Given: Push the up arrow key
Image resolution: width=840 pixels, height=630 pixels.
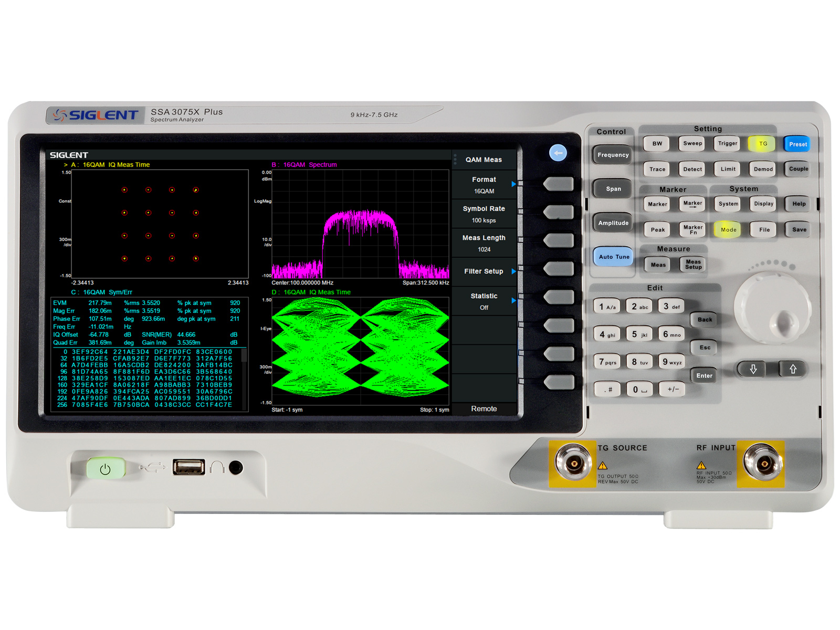Looking at the screenshot, I should point(793,369).
